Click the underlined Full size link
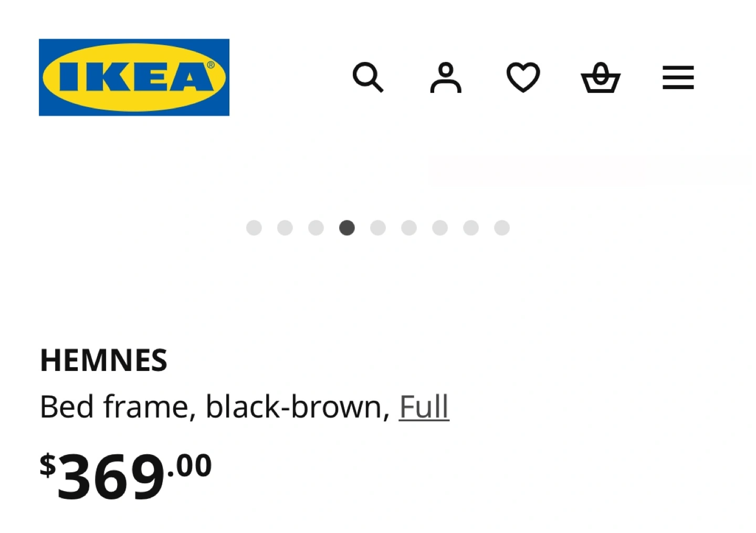The width and height of the screenshot is (756, 533). [x=424, y=407]
